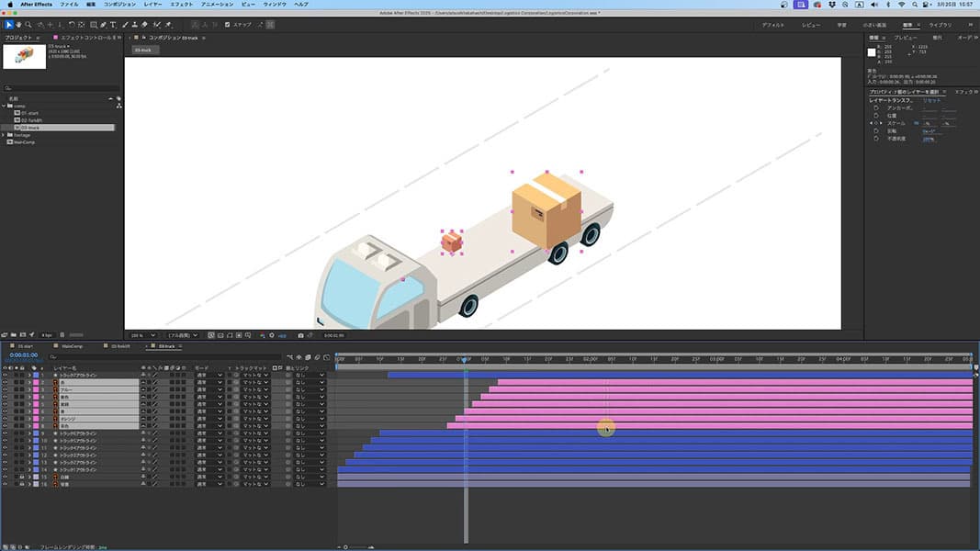The image size is (980, 551).
Task: Select 01-start composition in Project panel
Action: (29, 113)
